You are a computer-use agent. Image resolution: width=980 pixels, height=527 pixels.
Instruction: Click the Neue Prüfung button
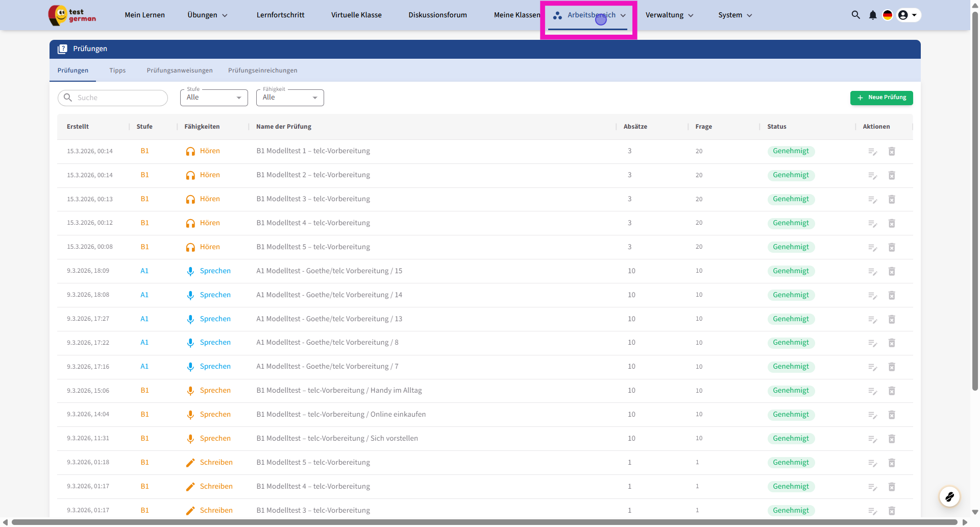[881, 98]
